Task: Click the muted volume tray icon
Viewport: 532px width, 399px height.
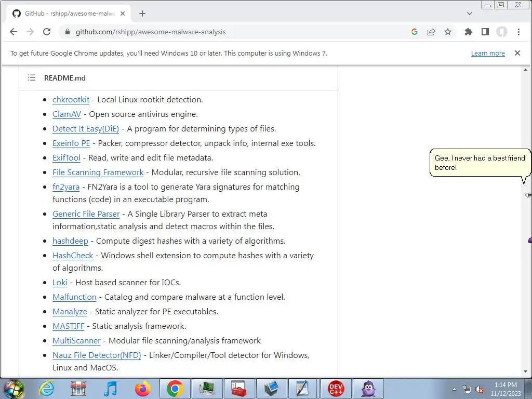Action: click(x=480, y=389)
